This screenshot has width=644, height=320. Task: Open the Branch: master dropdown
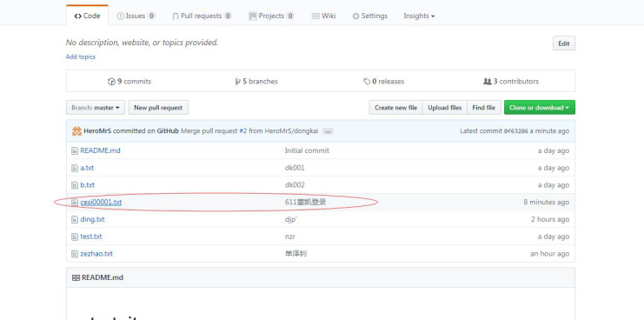96,108
